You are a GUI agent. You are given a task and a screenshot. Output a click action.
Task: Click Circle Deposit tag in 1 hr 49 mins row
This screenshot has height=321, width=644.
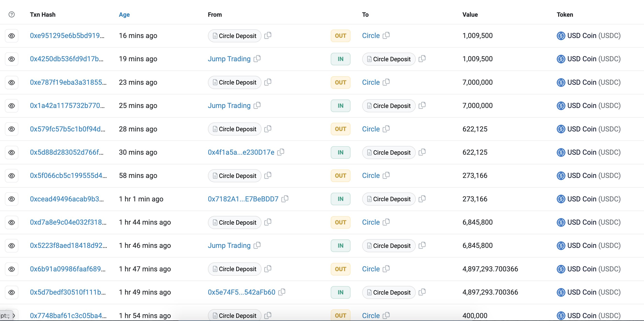(389, 292)
